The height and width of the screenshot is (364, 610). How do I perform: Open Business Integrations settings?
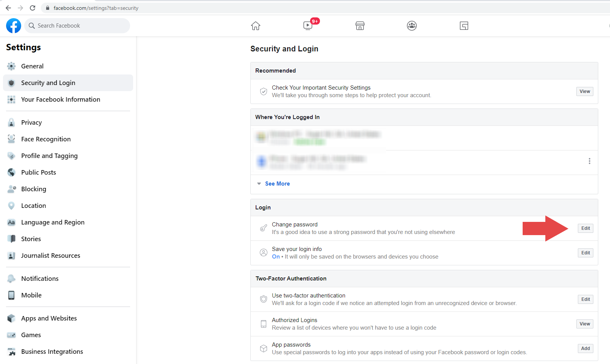pyautogui.click(x=68, y=352)
